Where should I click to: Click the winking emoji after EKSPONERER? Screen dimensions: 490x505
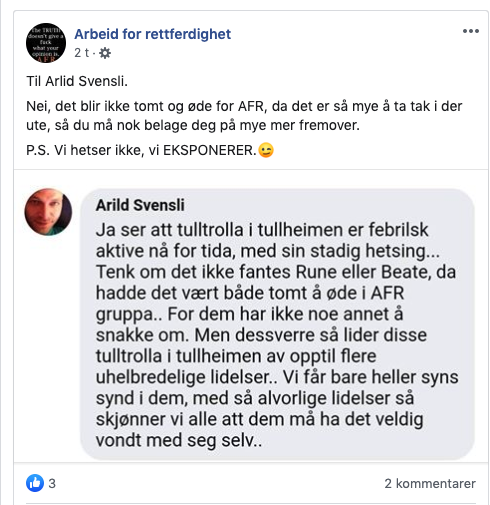point(266,150)
